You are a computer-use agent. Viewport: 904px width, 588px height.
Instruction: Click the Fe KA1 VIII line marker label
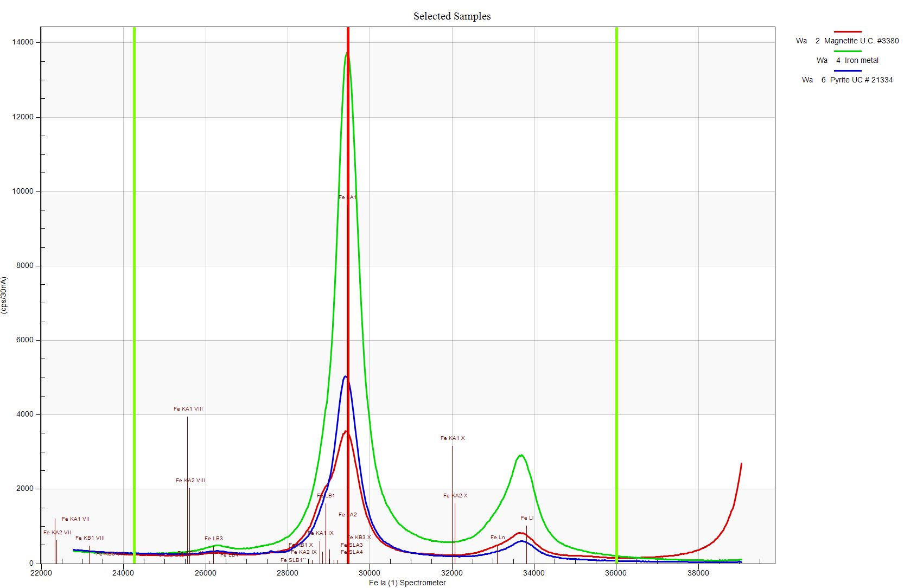pos(188,409)
